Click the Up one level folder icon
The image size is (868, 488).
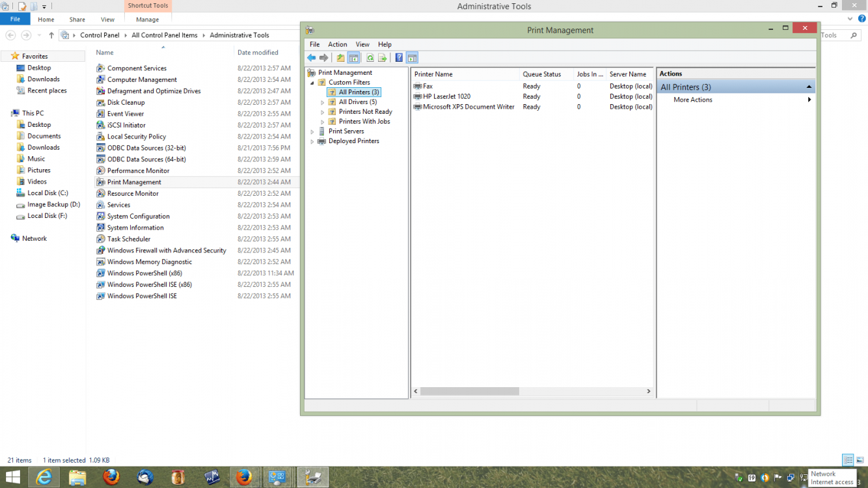click(340, 58)
